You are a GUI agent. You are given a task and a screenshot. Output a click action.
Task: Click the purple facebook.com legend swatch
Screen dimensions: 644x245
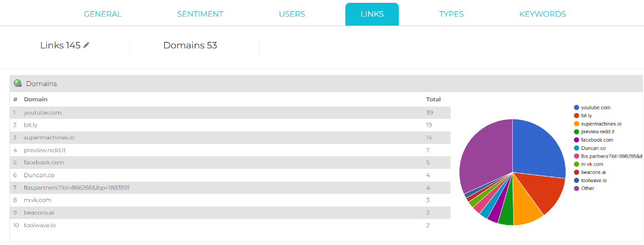tap(577, 140)
